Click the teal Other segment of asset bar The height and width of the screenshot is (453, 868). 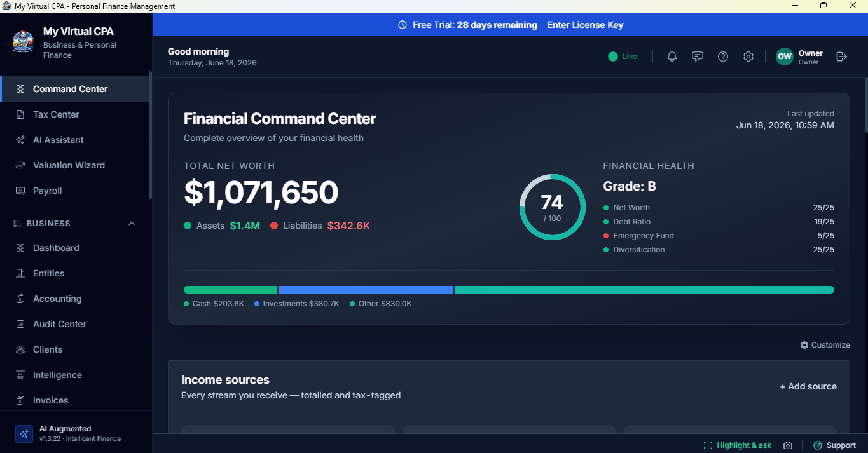[x=645, y=290]
